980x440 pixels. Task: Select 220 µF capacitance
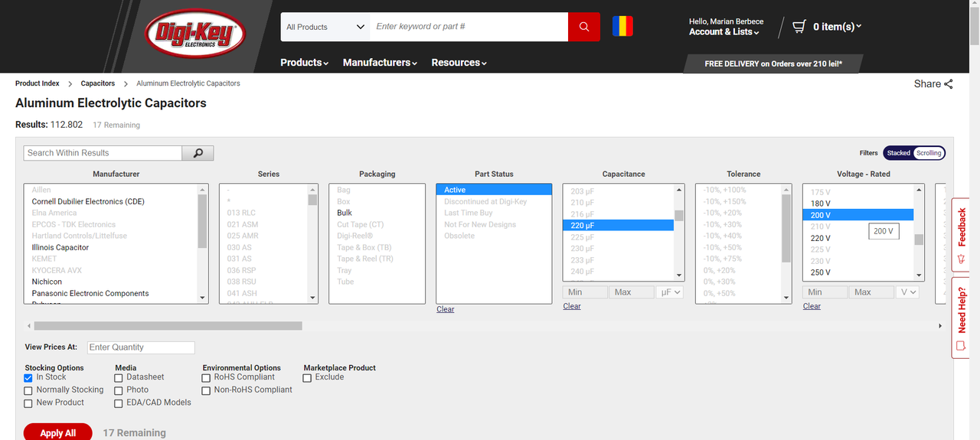coord(618,226)
